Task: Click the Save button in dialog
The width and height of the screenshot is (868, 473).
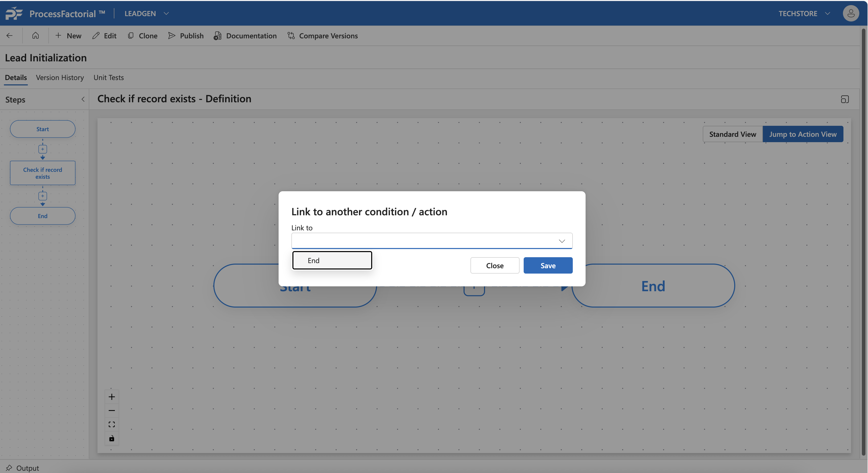Action: point(547,266)
